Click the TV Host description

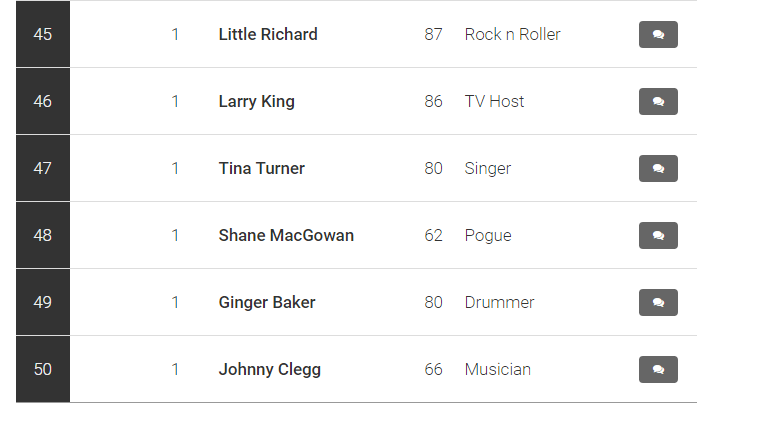494,102
